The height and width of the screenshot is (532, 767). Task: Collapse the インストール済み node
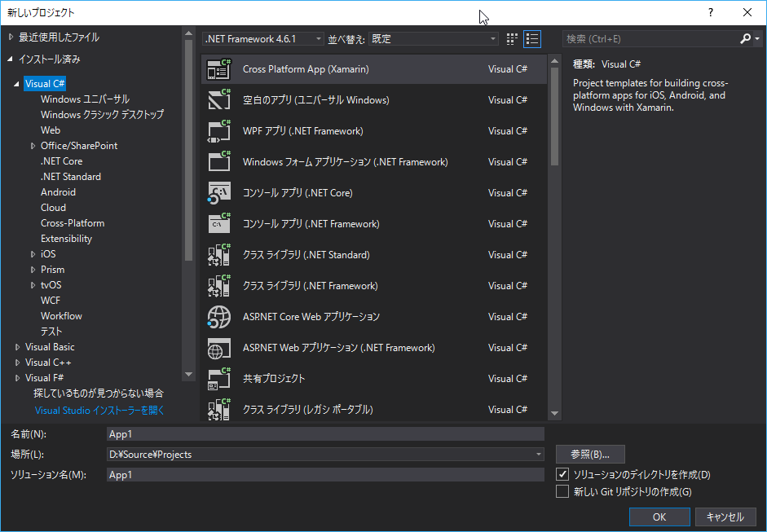pos(11,59)
